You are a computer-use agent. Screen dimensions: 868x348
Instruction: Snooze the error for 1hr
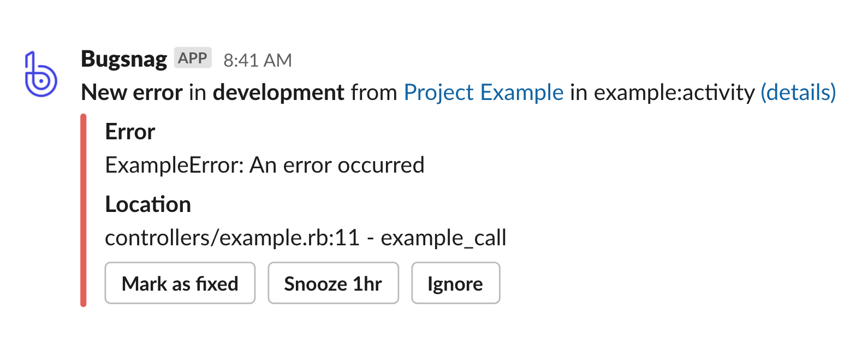(333, 283)
